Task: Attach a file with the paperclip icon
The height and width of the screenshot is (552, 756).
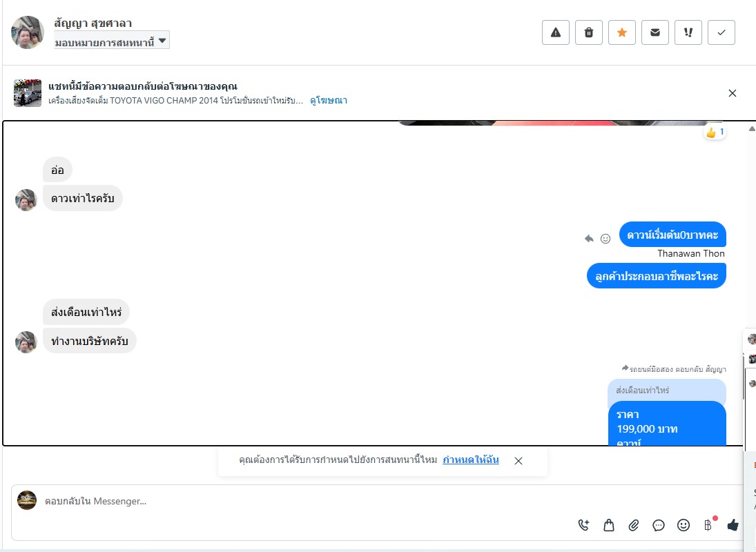Action: click(634, 525)
